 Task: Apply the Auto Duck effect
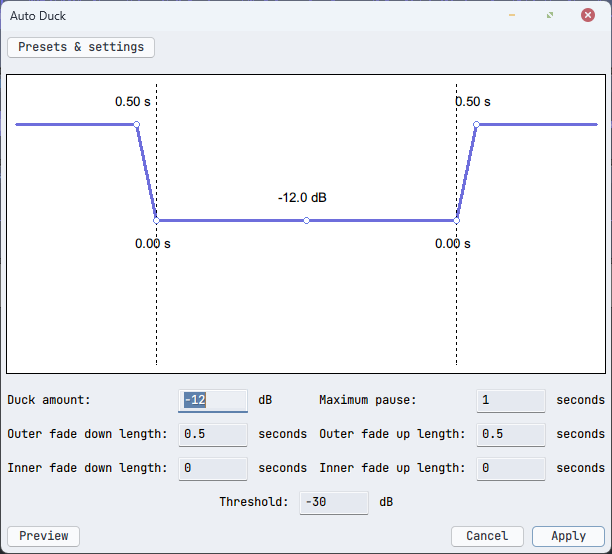click(568, 536)
